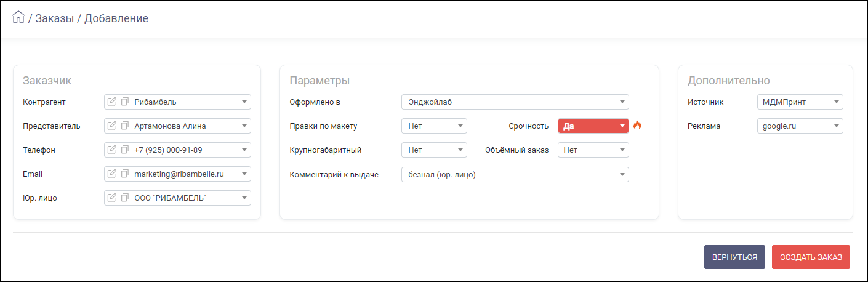Edit the Представитель Артамонова Алина entry
This screenshot has width=868, height=282.
[111, 126]
